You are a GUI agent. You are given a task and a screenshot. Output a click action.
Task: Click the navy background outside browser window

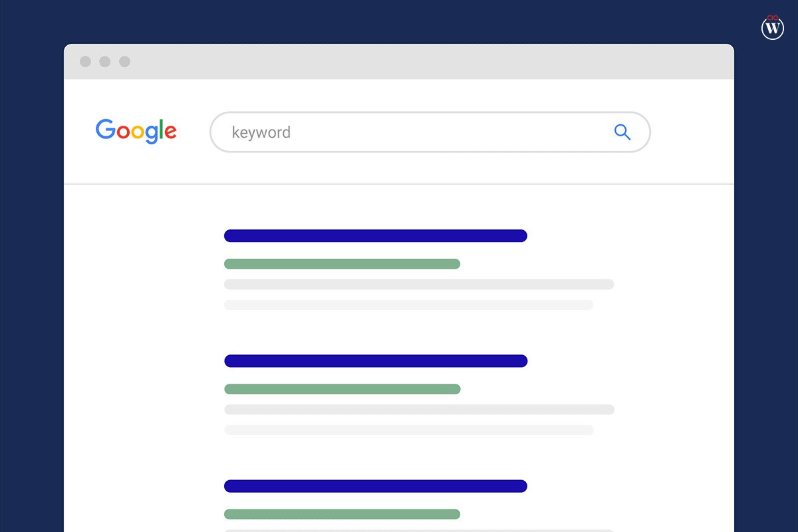(x=32, y=266)
